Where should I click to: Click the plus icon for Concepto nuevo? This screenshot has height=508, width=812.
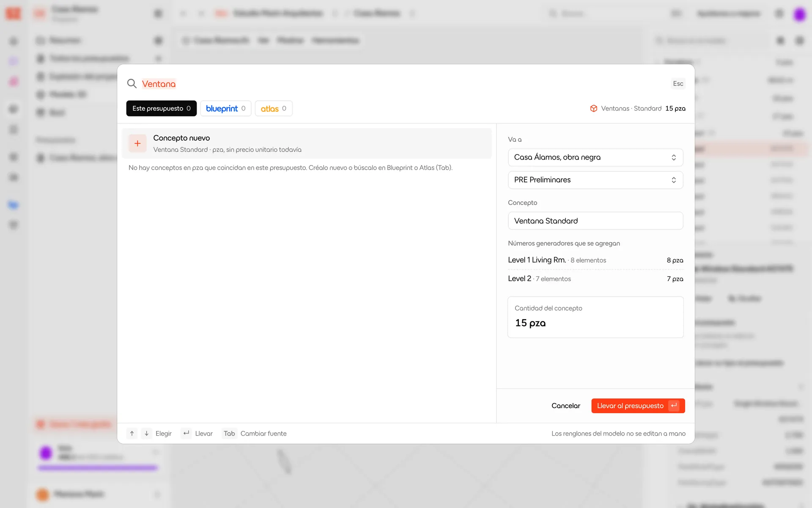[137, 144]
